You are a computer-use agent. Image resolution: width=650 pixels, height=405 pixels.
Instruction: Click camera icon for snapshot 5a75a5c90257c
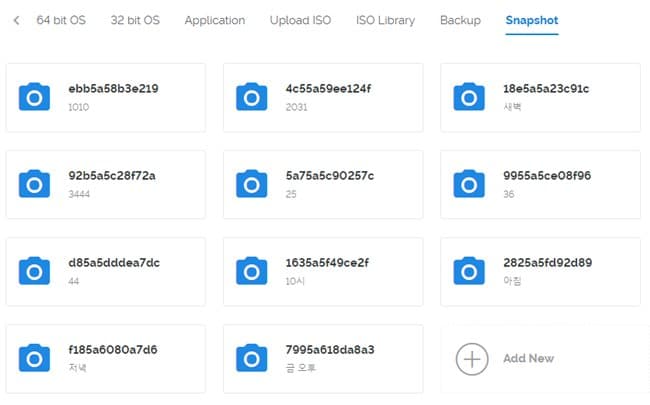point(252,184)
